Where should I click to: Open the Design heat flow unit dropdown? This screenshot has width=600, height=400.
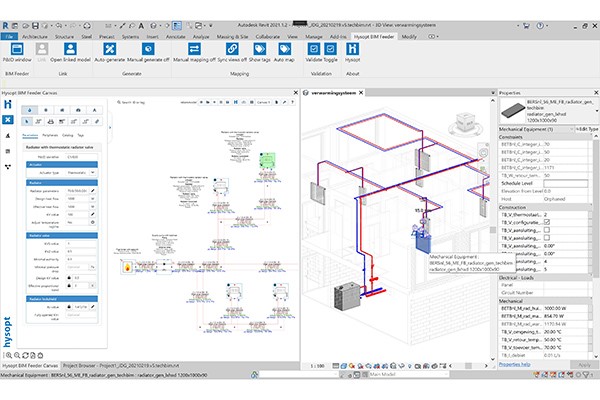[x=93, y=199]
